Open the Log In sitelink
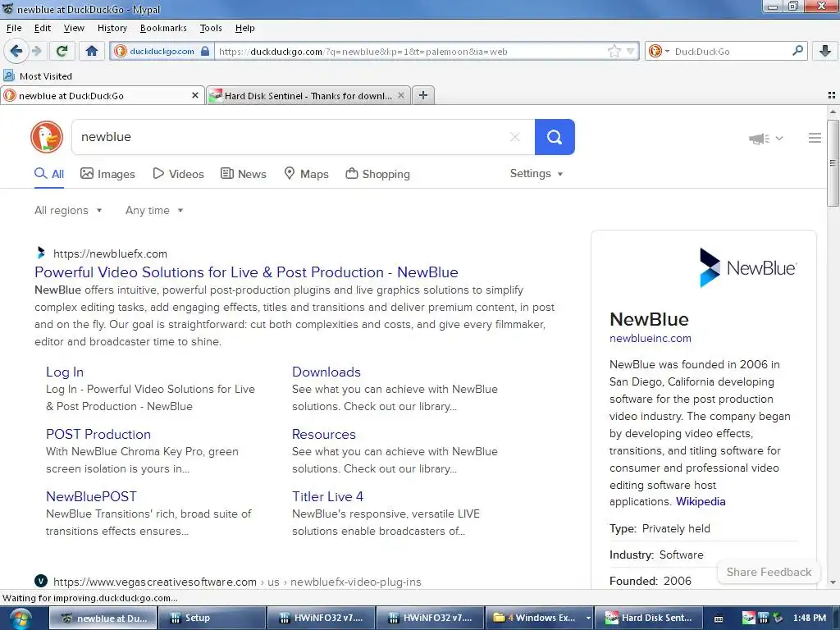Screen dimensions: 840x630 (65, 372)
